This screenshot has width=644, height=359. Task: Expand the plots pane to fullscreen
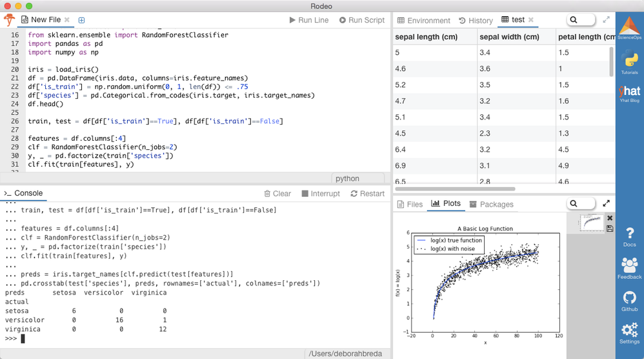[x=606, y=203]
